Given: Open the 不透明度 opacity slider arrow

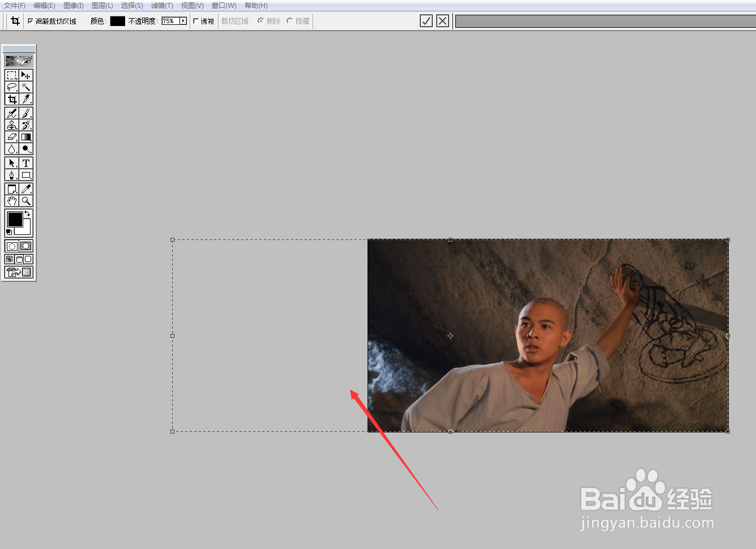Looking at the screenshot, I should click(183, 21).
